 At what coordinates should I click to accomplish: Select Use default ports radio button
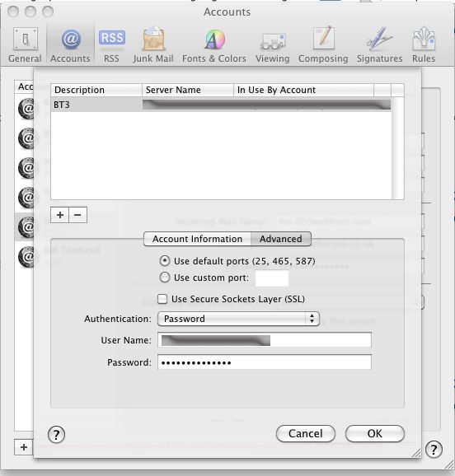coord(164,261)
